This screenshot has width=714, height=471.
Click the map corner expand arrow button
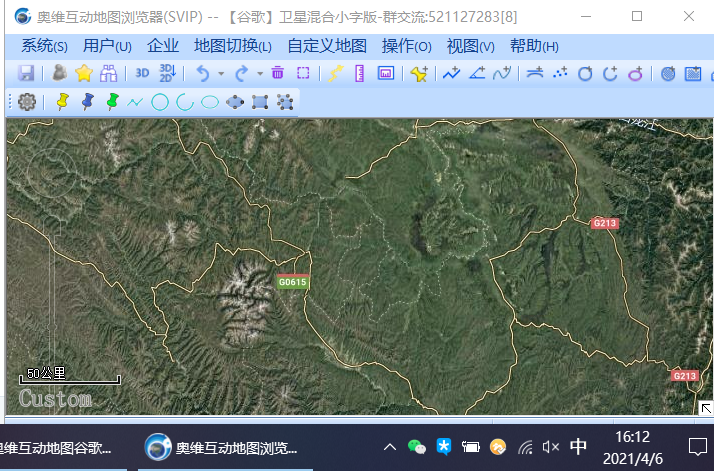point(706,408)
